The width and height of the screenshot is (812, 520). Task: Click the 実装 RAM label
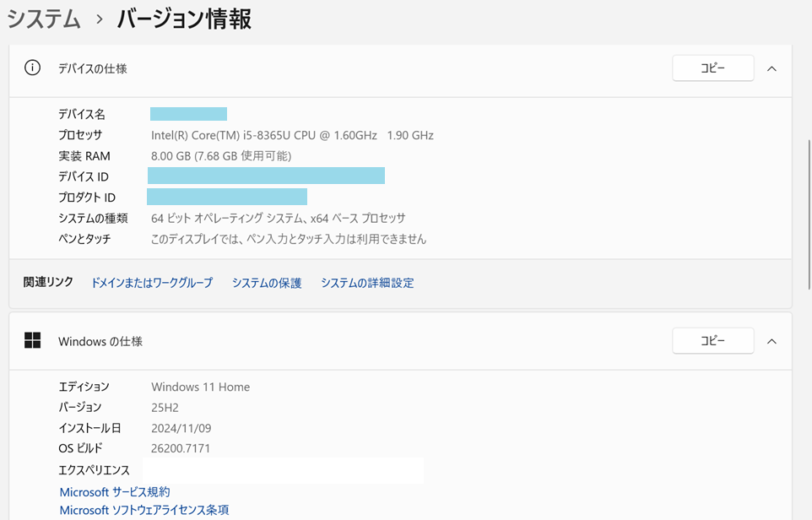(84, 156)
